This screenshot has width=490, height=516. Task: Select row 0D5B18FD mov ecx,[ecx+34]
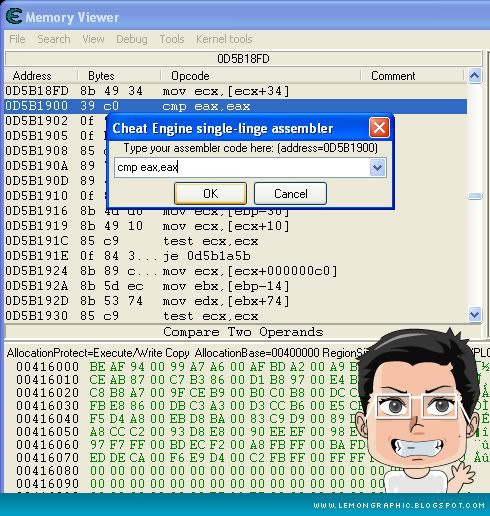[x=236, y=91]
